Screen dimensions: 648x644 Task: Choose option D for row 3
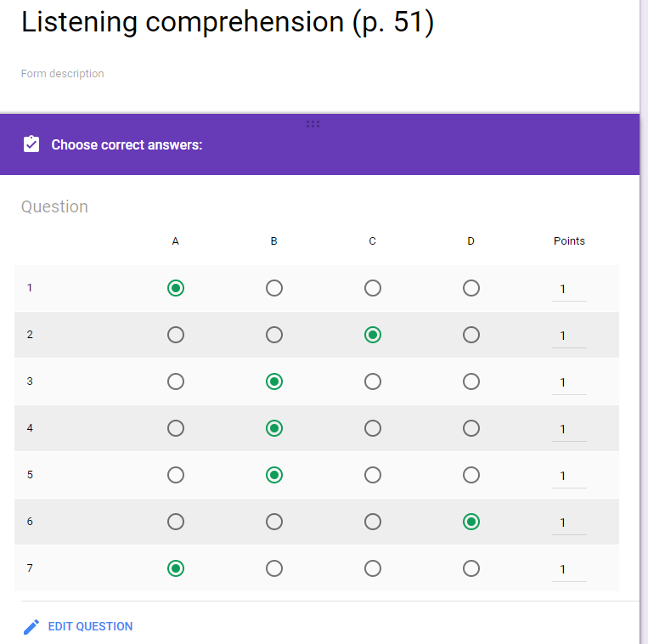click(471, 381)
